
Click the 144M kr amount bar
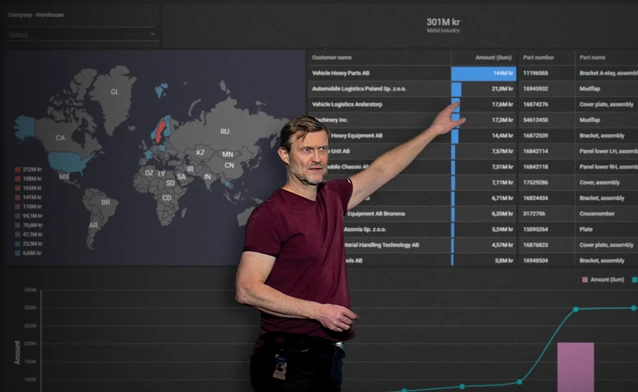click(x=483, y=73)
